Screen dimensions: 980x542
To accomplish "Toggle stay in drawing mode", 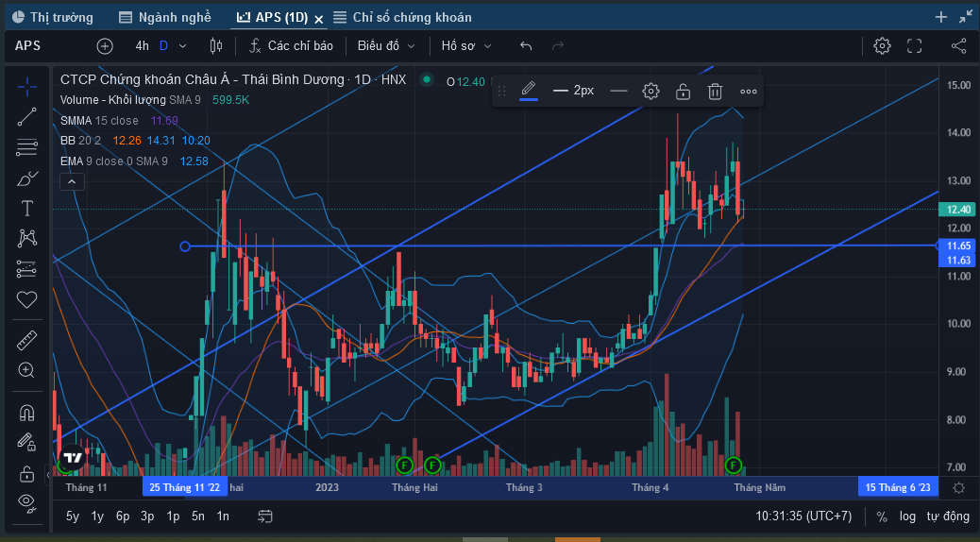I will pos(26,443).
